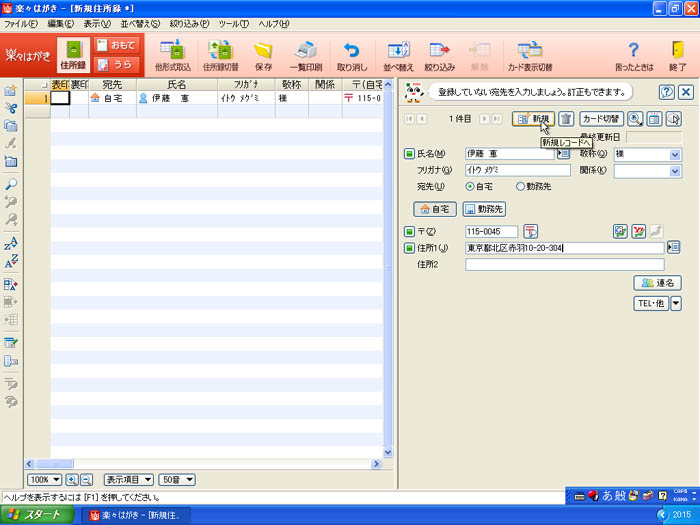Click the Windows スタート button
The image size is (700, 525).
[37, 515]
